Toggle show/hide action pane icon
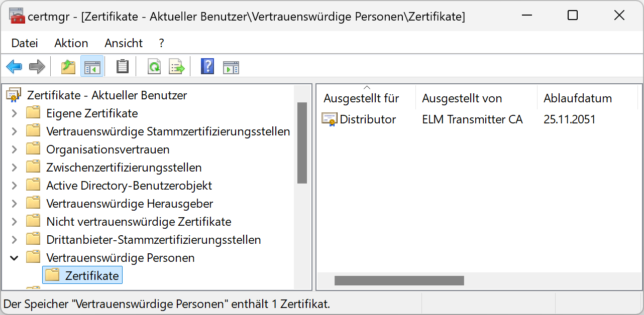Image resolution: width=644 pixels, height=315 pixels. 231,67
